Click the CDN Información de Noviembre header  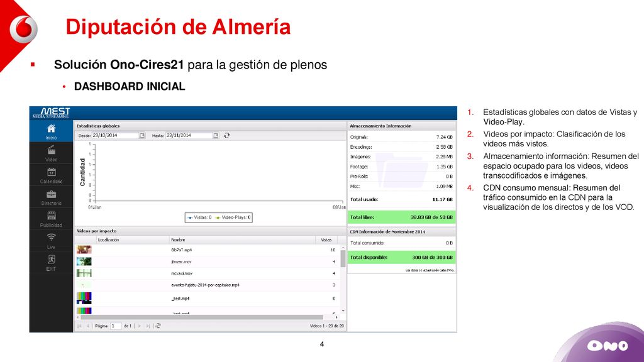point(402,232)
